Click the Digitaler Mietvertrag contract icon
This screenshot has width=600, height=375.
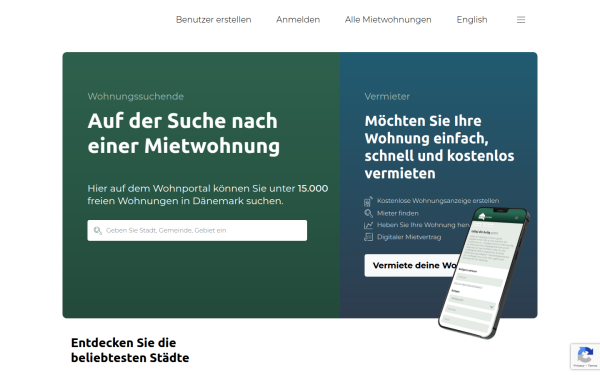(x=368, y=237)
